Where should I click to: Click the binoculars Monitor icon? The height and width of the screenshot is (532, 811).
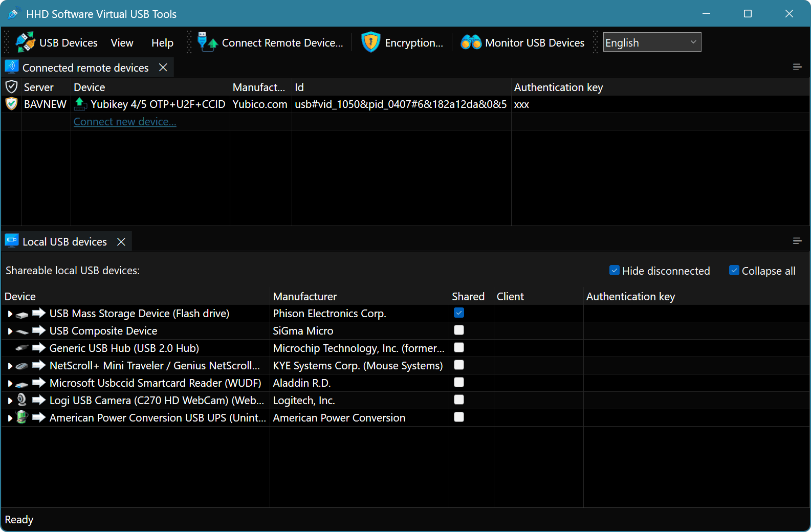(x=471, y=42)
